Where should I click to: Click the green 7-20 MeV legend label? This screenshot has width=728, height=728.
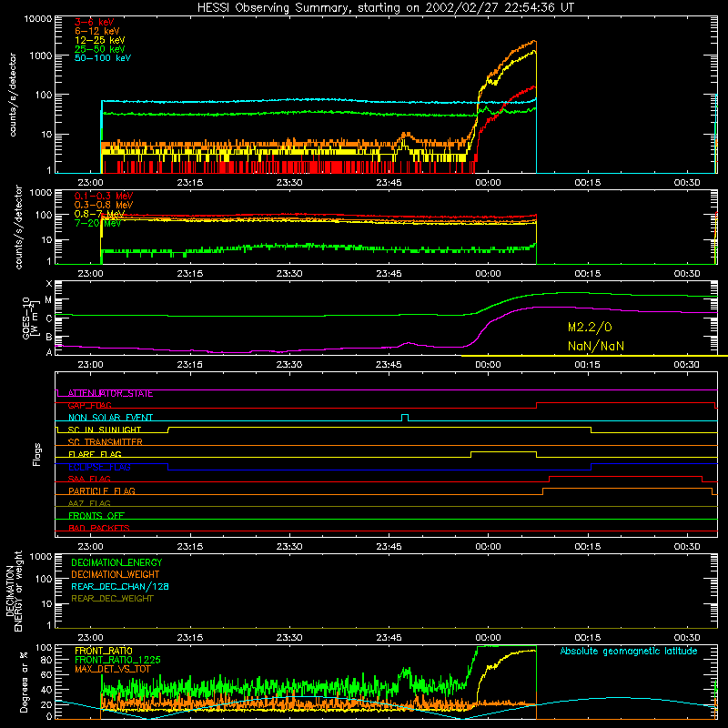(97, 223)
